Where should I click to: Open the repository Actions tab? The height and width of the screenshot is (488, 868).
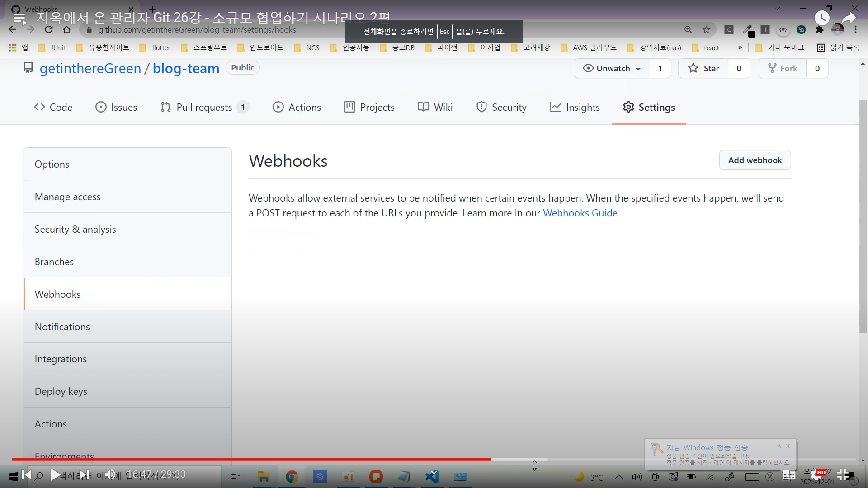click(x=297, y=107)
